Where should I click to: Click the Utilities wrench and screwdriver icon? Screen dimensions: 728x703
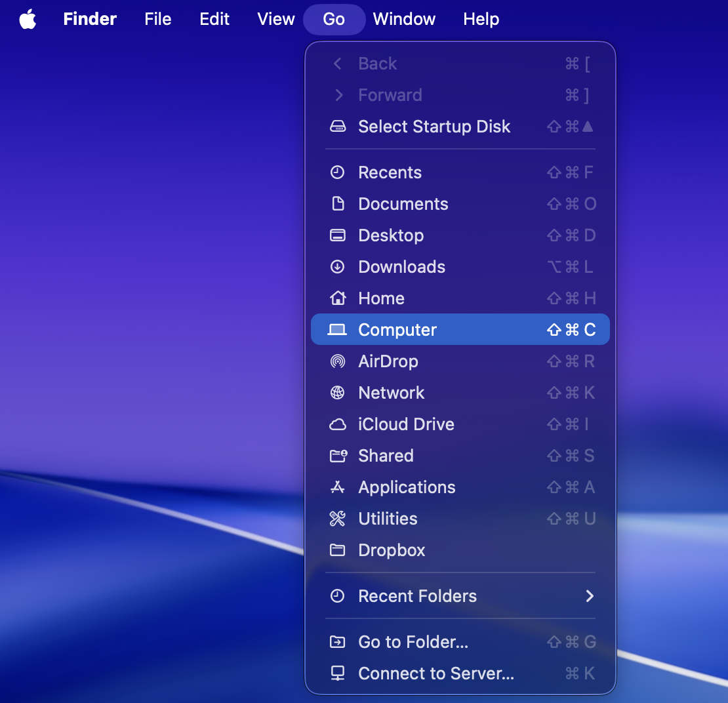coord(338,519)
